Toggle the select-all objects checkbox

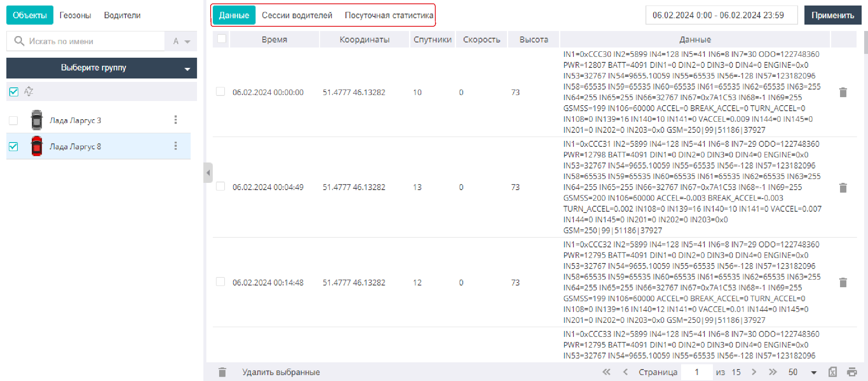click(x=14, y=92)
